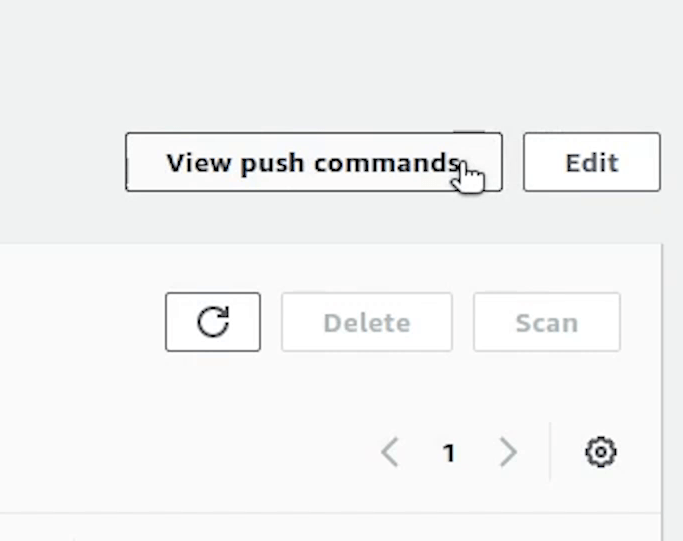Refresh the images table
This screenshot has width=683, height=541.
(x=213, y=322)
